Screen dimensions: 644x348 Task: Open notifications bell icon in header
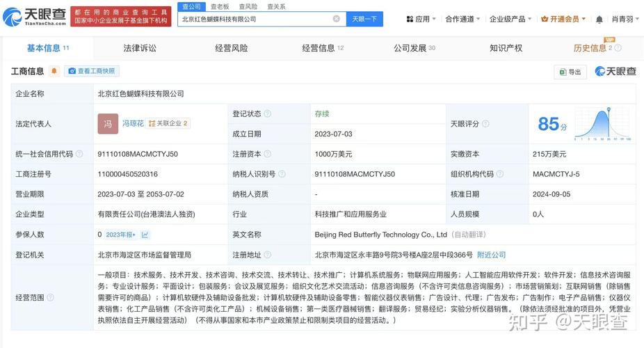click(x=599, y=19)
